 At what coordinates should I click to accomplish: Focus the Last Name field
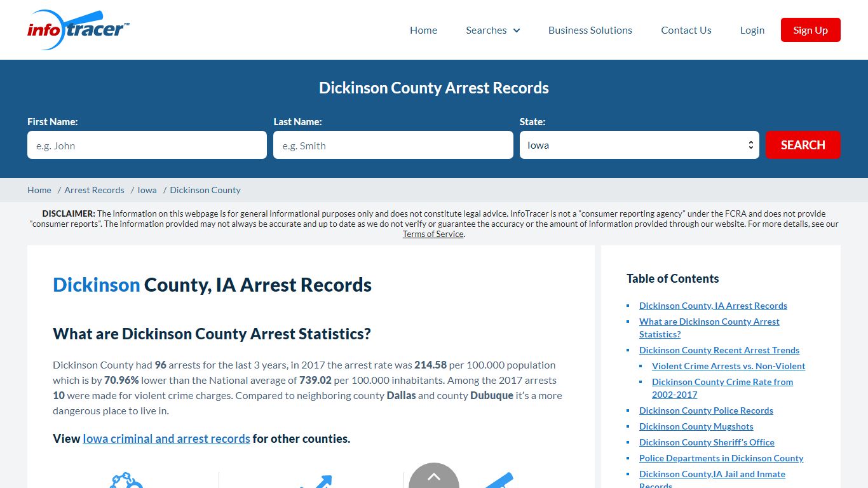(x=393, y=145)
